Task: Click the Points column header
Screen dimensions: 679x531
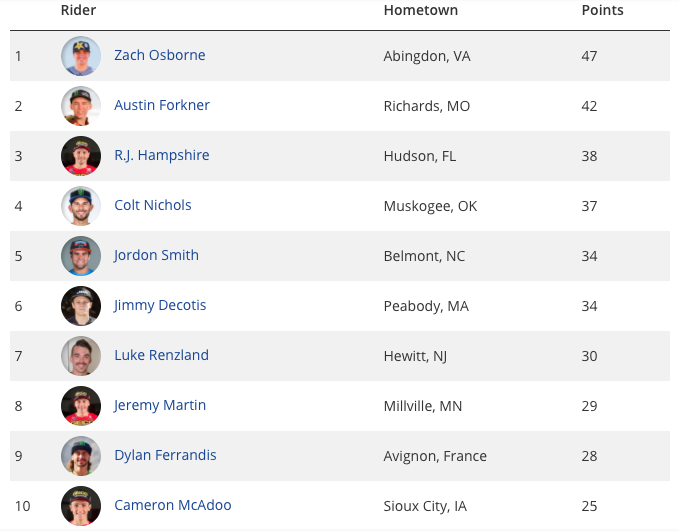Action: [x=602, y=10]
